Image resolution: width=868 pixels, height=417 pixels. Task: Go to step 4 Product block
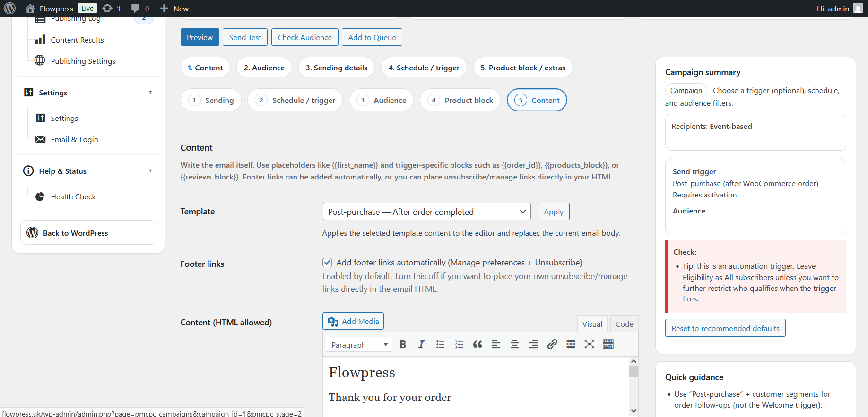pos(460,100)
